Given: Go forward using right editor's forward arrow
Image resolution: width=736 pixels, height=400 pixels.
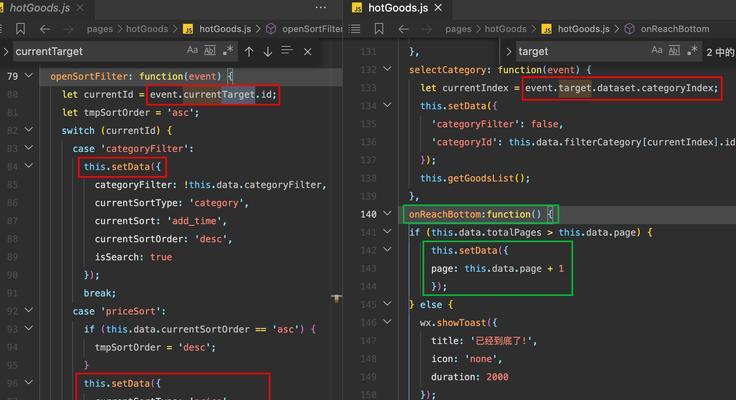Looking at the screenshot, I should pos(427,29).
